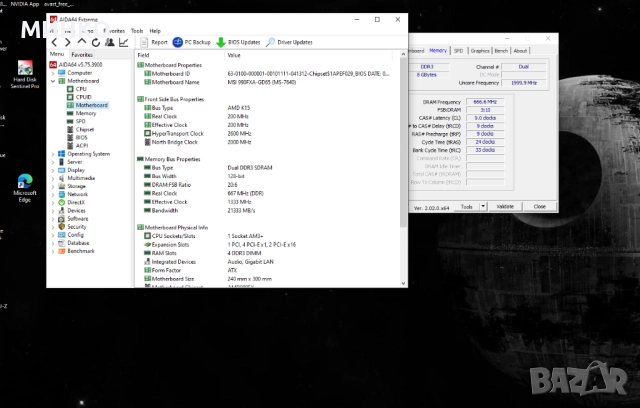Image resolution: width=640 pixels, height=408 pixels.
Task: Switch to CPU-Z Bench tab
Action: point(501,51)
